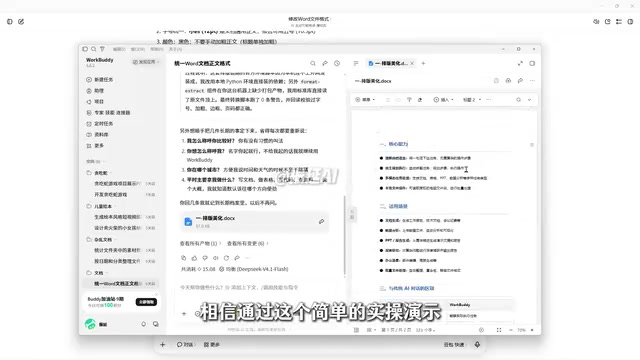Toggle the WorkBuddy sidebar panel icon
640x360 pixels.
point(85,49)
